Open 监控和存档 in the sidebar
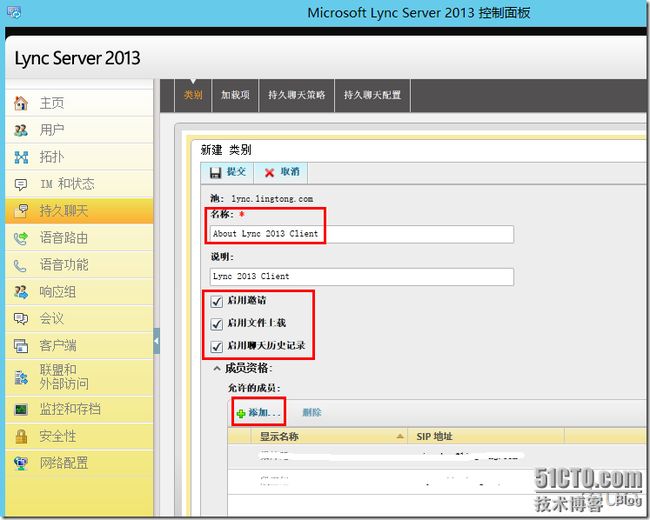This screenshot has width=650, height=520. [x=79, y=409]
